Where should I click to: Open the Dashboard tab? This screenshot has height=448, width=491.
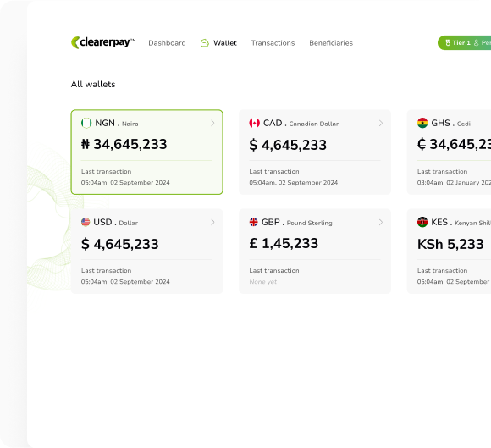pos(167,43)
